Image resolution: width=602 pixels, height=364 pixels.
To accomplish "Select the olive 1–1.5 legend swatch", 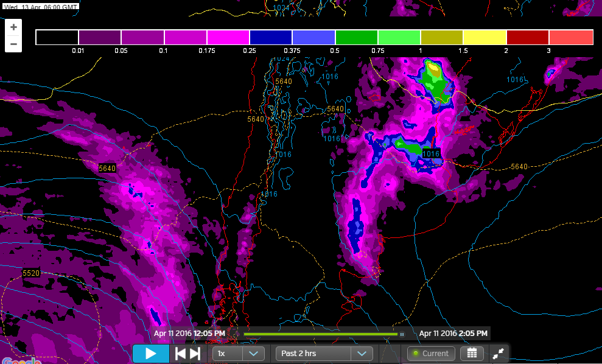I will [x=442, y=37].
